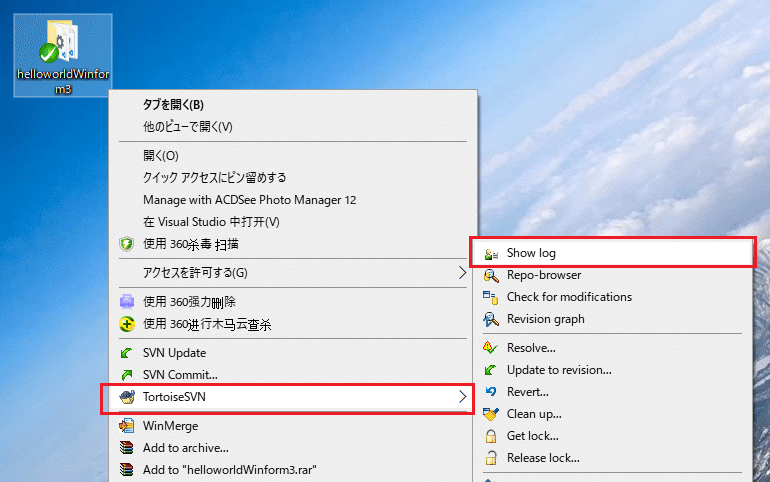Choose Add to "helloworldWinform3.rar" entry
770x482 pixels.
[x=229, y=470]
